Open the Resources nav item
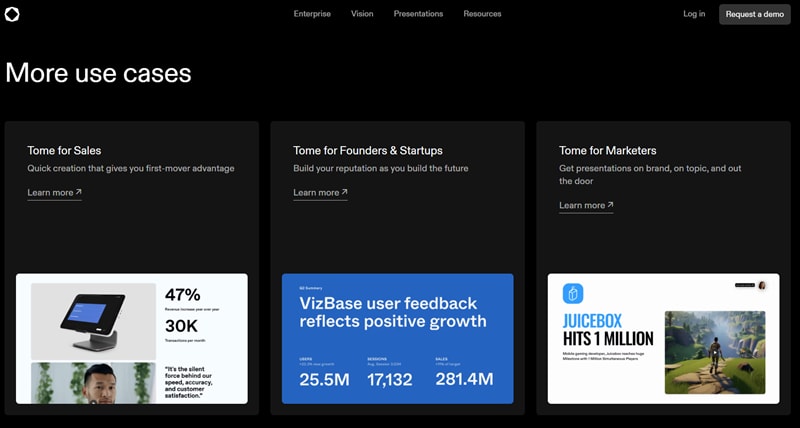The width and height of the screenshot is (800, 428). click(482, 14)
